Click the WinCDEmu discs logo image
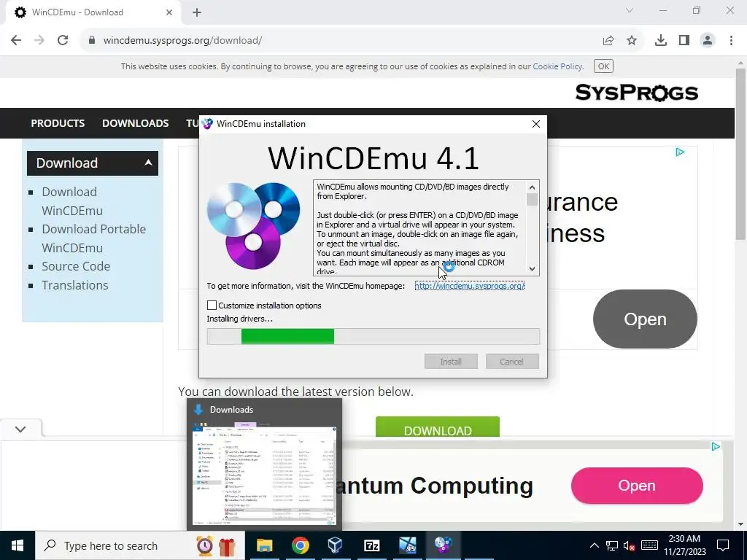Screen dimensions: 747x560 (253, 226)
